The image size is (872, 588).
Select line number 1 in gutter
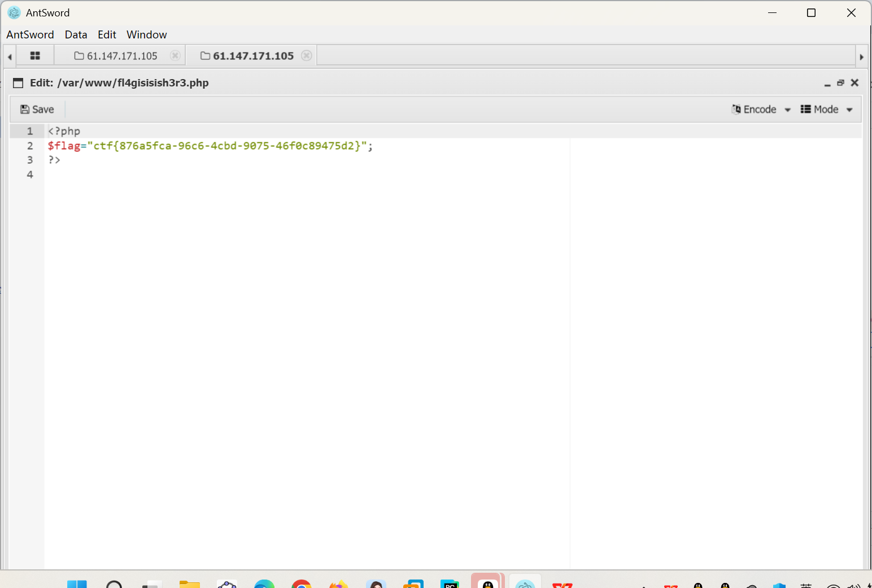coord(30,131)
